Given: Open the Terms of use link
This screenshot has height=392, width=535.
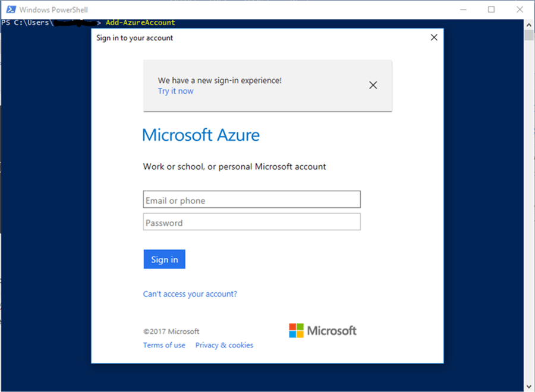Looking at the screenshot, I should (x=164, y=345).
